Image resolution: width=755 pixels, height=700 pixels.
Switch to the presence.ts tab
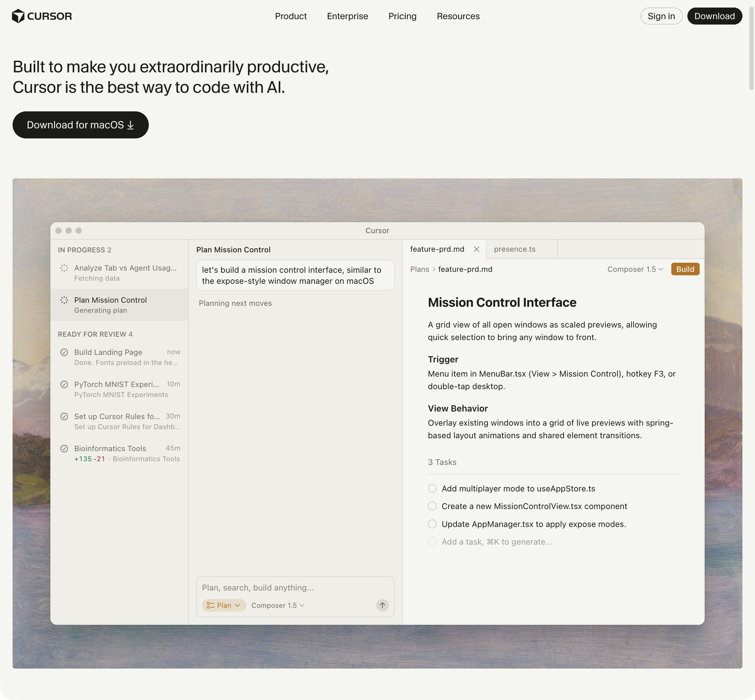[x=514, y=249]
